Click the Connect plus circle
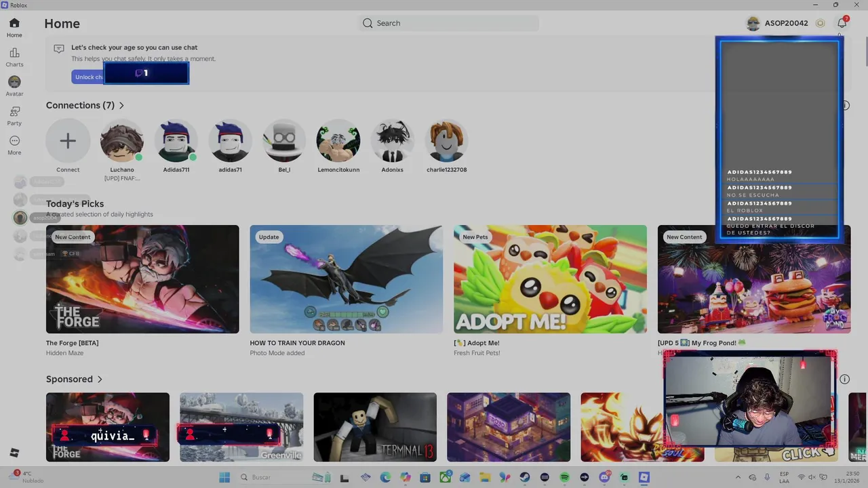This screenshot has height=488, width=868. tap(68, 141)
